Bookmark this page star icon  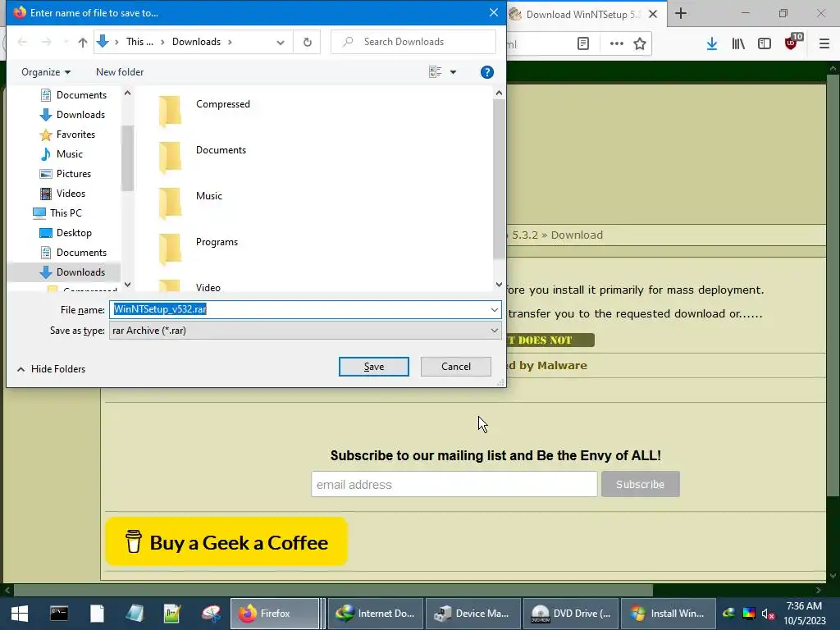pos(640,44)
